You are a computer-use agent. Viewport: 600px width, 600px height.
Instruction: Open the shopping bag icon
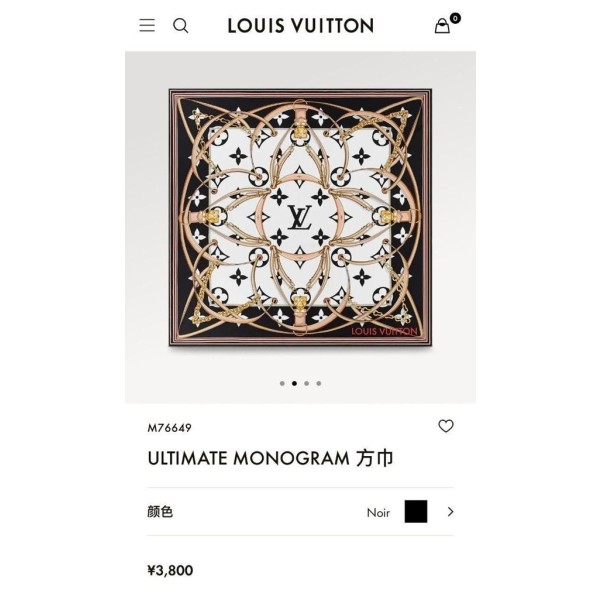click(x=442, y=26)
